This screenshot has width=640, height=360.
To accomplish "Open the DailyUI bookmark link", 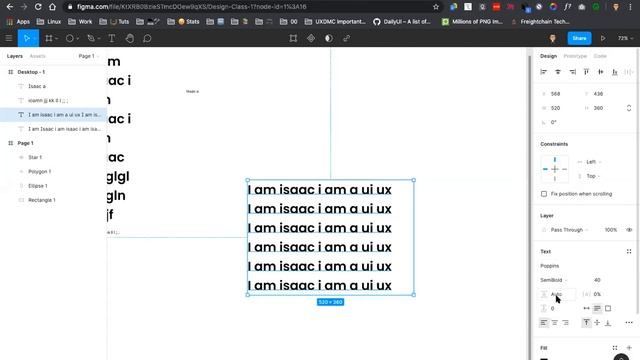I will pyautogui.click(x=402, y=22).
